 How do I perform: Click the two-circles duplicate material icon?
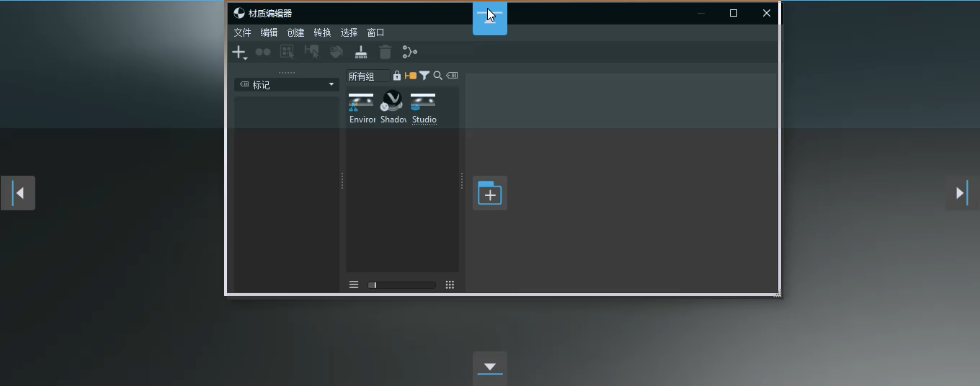click(263, 52)
